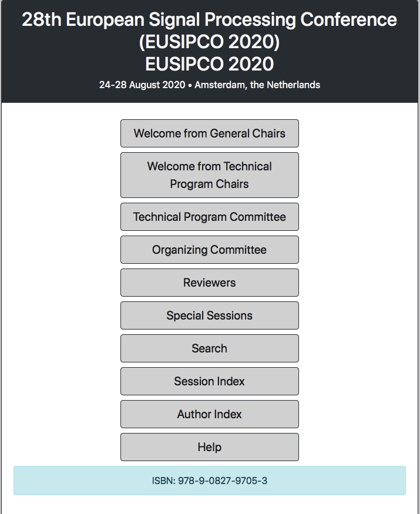The height and width of the screenshot is (514, 420).
Task: Click the 24-28 August 2020 date text
Action: click(x=142, y=85)
